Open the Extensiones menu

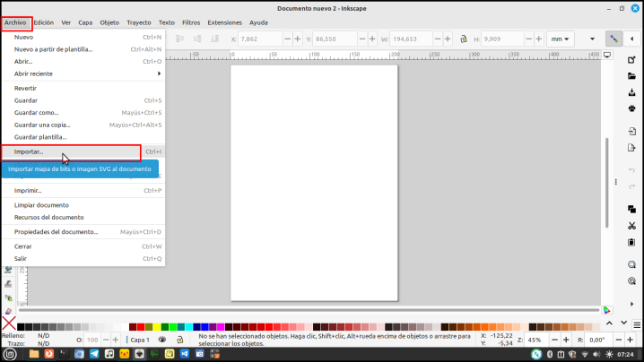coord(224,22)
